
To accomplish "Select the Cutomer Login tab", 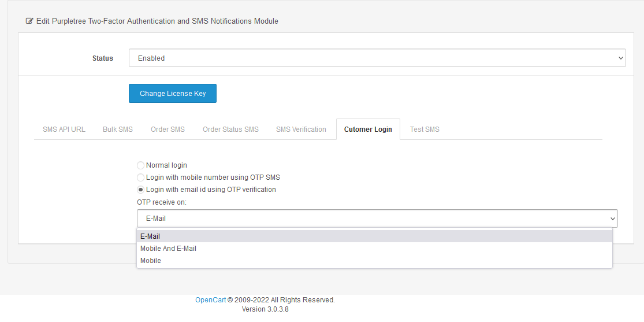I will pyautogui.click(x=368, y=129).
